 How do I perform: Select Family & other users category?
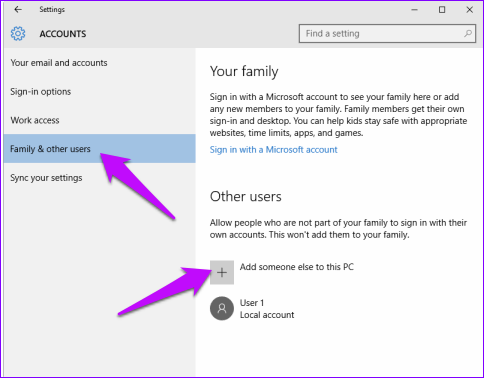click(x=100, y=149)
